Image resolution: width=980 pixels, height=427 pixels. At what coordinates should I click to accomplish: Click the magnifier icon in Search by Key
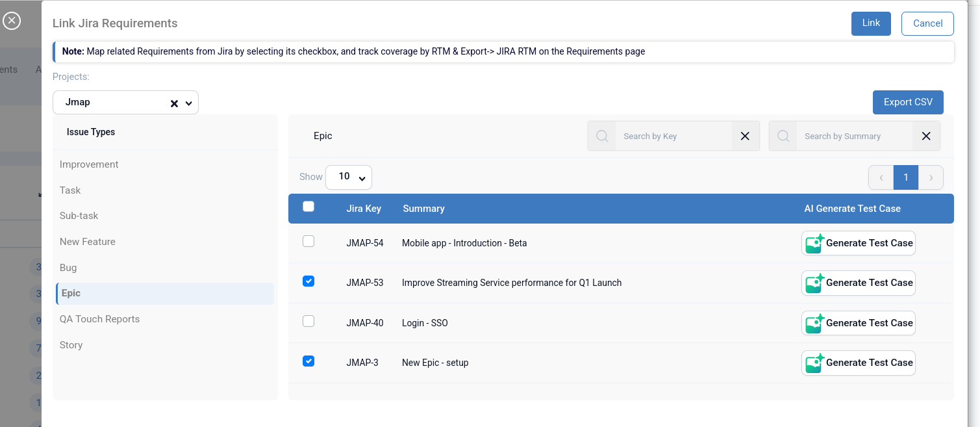point(602,136)
